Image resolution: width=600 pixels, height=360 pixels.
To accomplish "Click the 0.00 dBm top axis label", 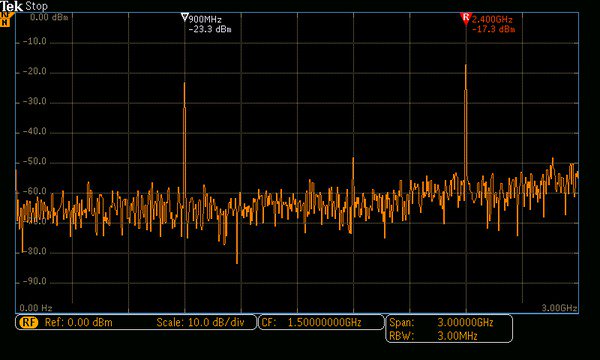I will (x=49, y=17).
